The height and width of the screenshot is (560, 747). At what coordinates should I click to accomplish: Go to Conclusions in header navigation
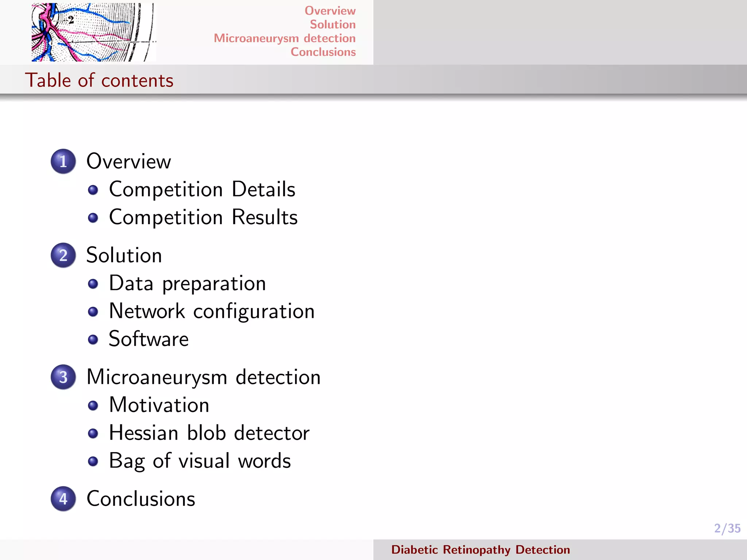click(323, 52)
